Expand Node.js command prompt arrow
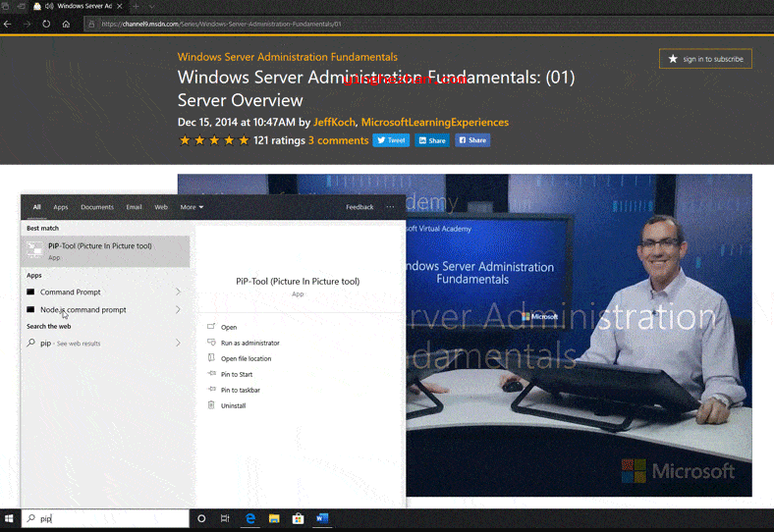 click(x=178, y=310)
